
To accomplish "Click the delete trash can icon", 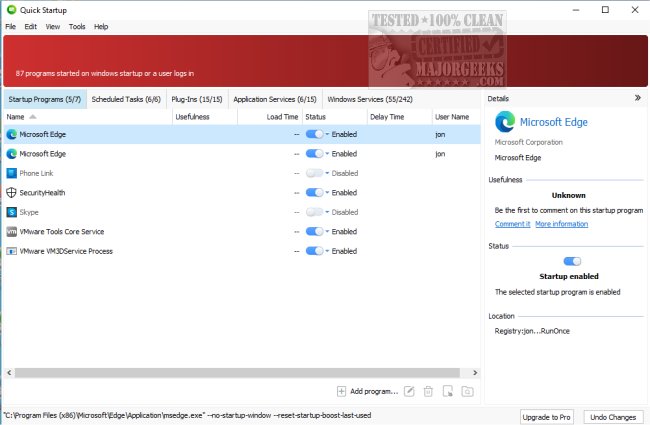I will pyautogui.click(x=427, y=391).
